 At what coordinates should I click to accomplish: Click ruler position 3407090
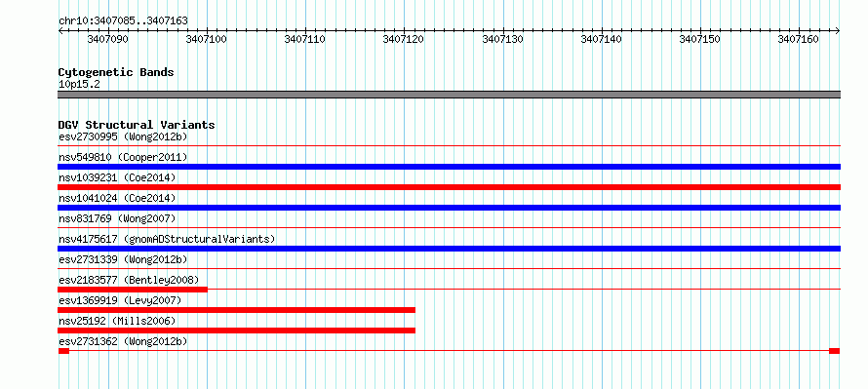pyautogui.click(x=108, y=39)
